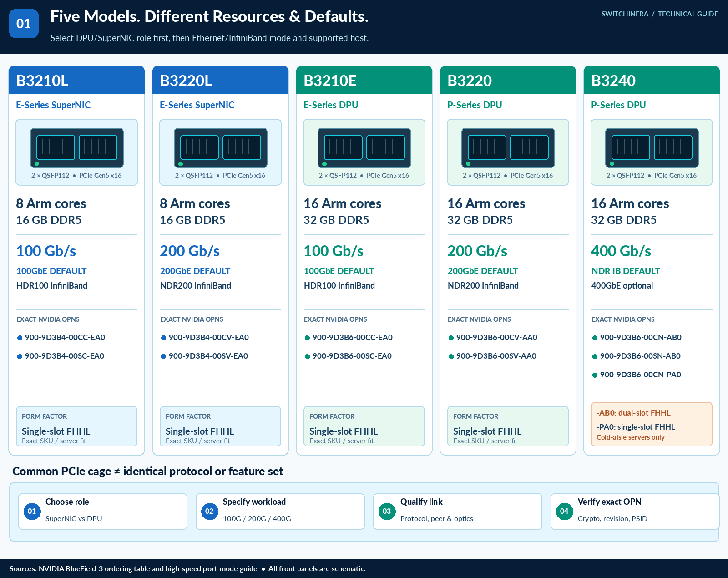This screenshot has height=578, width=728.
Task: Click the 400GbE optional text
Action: coord(622,286)
